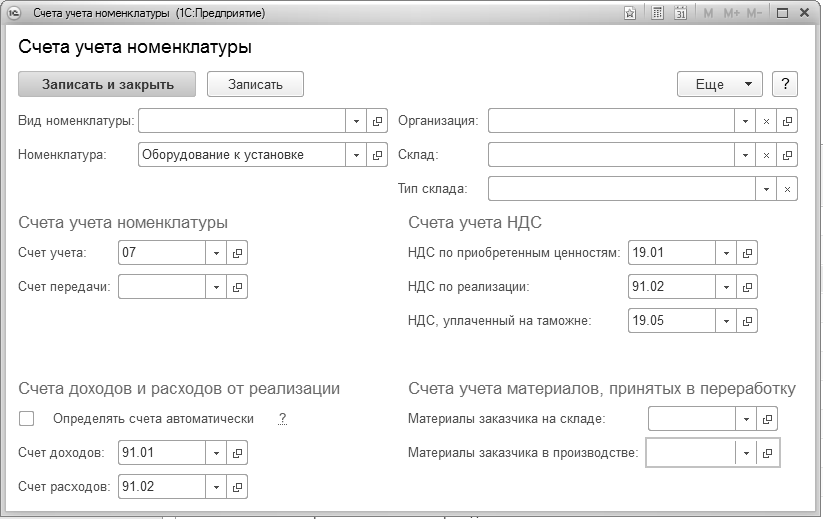Expand the Вид номенклатуры dropdown
This screenshot has width=823, height=519.
(357, 121)
